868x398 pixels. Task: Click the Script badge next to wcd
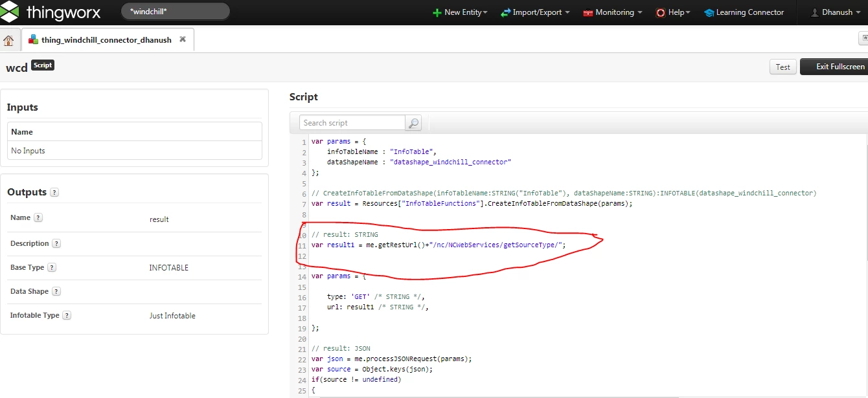[x=43, y=65]
